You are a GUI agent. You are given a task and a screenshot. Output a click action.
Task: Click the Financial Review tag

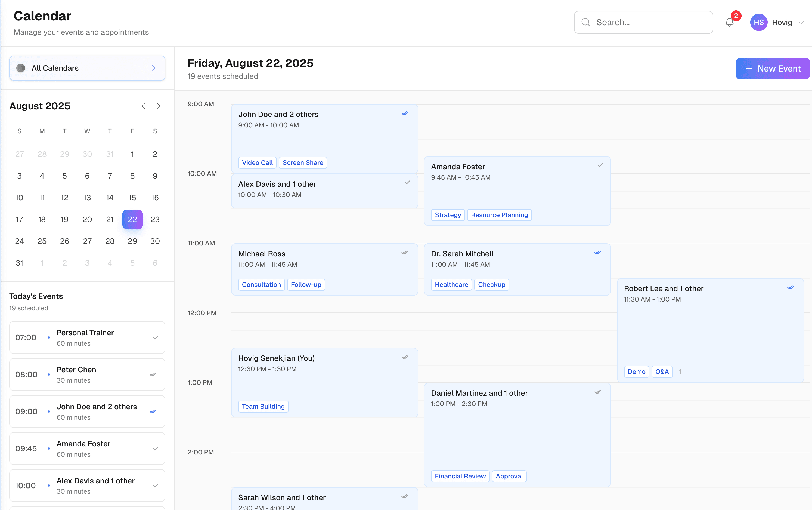click(x=460, y=476)
